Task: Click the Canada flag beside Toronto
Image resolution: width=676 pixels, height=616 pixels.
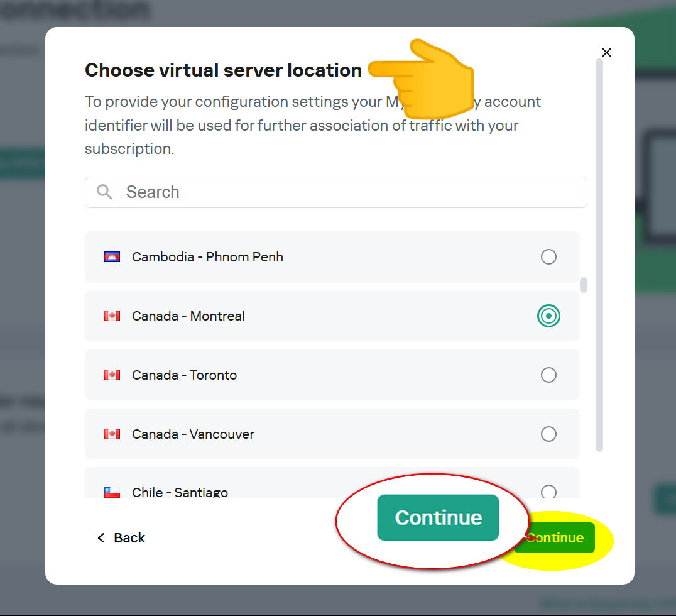Action: (112, 375)
